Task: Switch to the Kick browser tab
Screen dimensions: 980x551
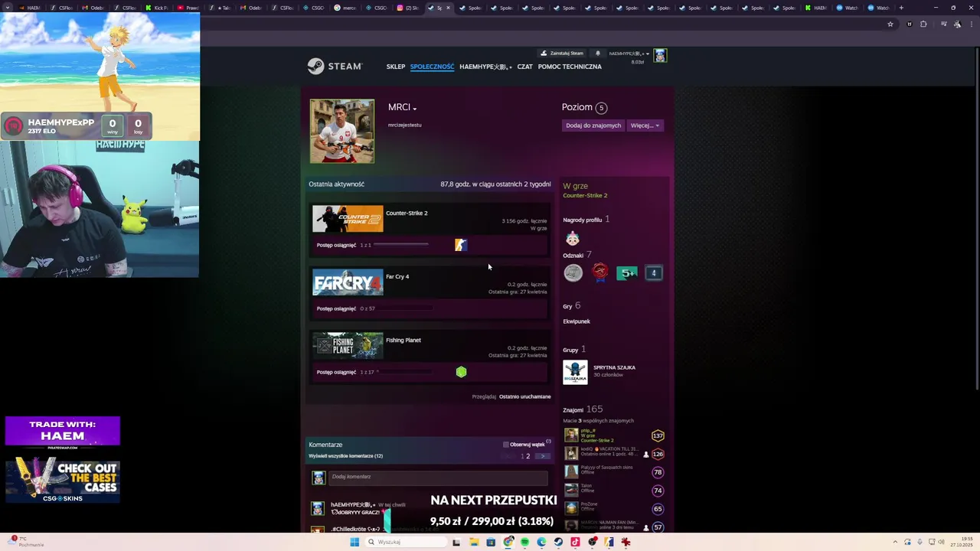Action: [158, 8]
